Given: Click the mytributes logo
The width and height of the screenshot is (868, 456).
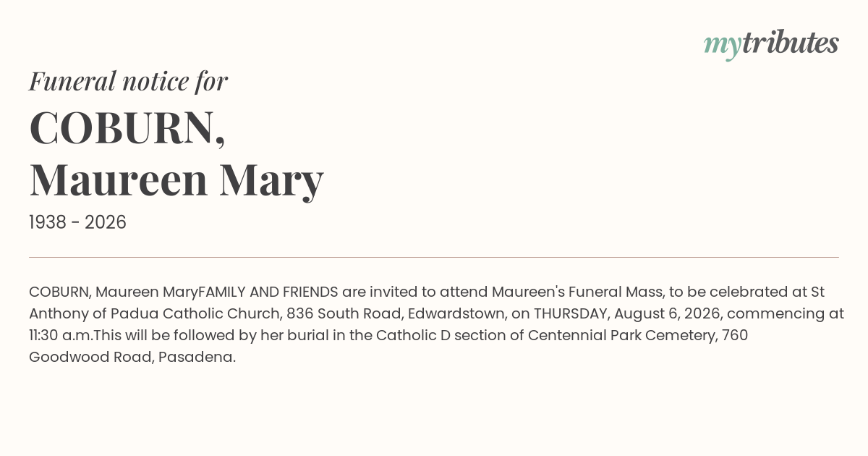Looking at the screenshot, I should [x=771, y=44].
